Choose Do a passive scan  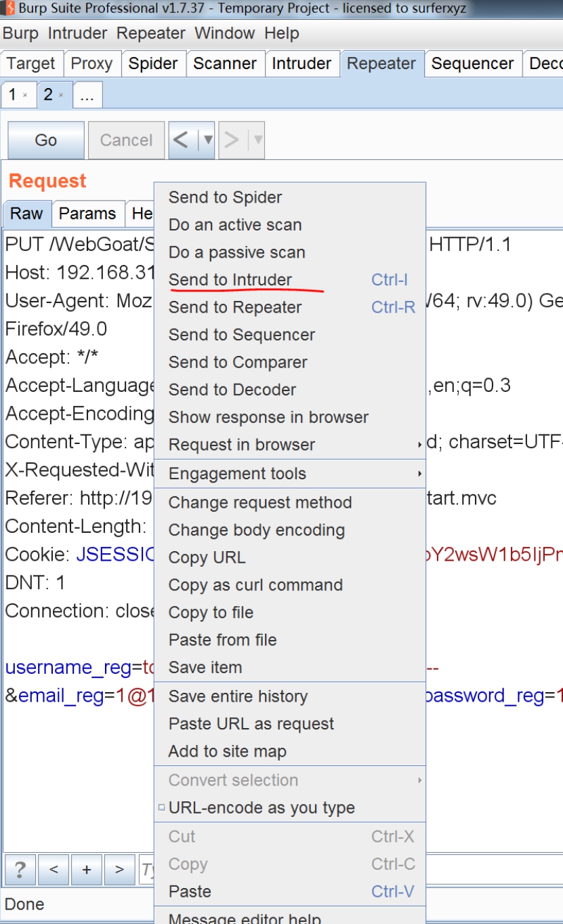(x=290, y=252)
